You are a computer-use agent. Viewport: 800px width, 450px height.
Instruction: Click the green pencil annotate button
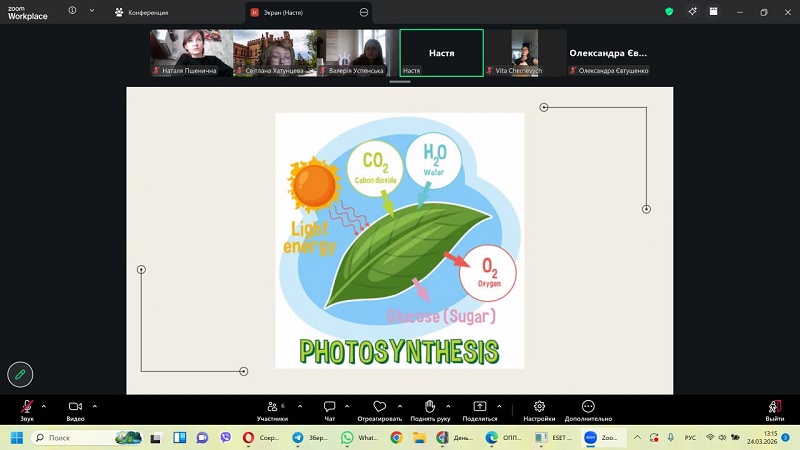(20, 374)
